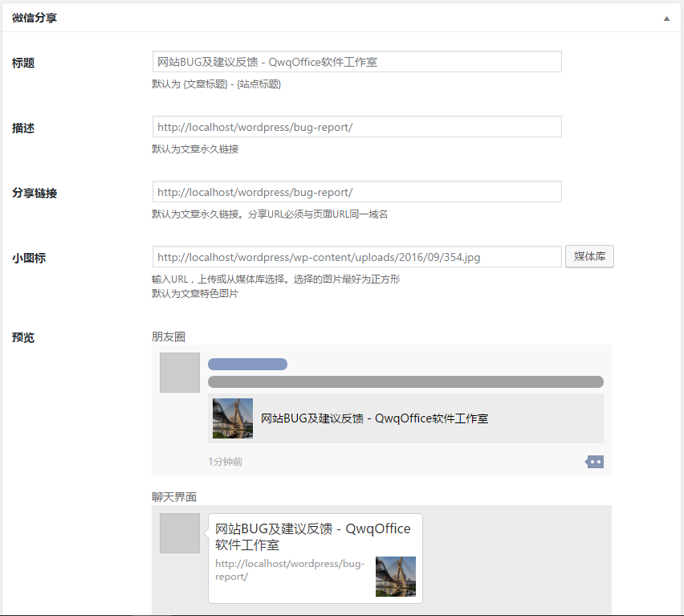Click the gray avatar in 朋友圈 preview

click(x=180, y=373)
